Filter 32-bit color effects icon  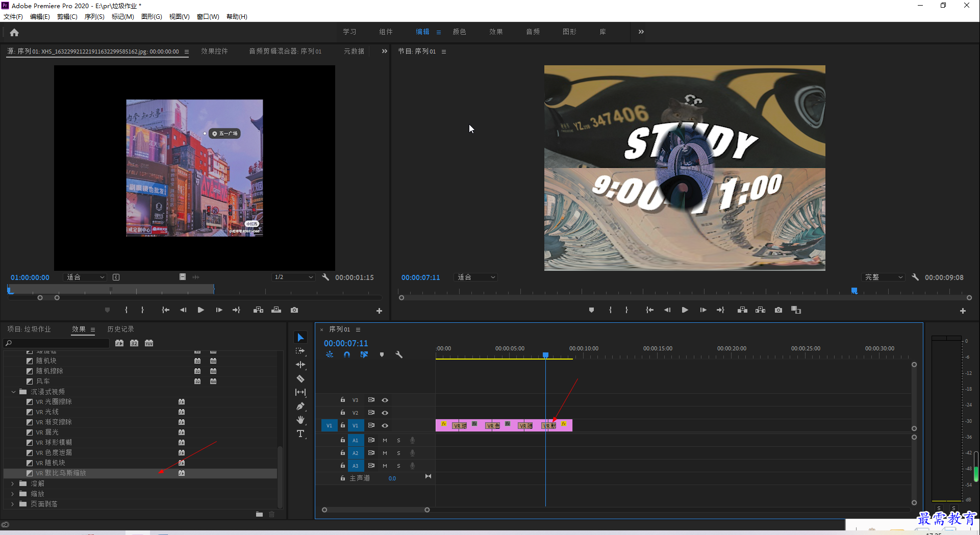tap(134, 343)
